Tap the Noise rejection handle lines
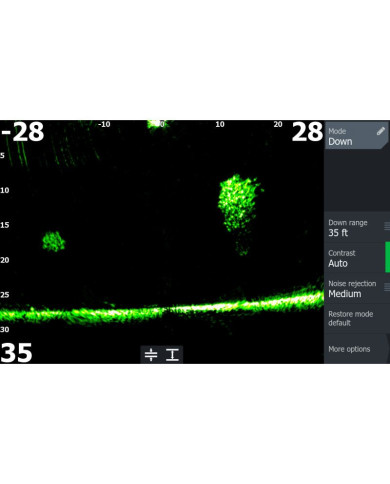This screenshot has width=390, height=484. [387, 287]
